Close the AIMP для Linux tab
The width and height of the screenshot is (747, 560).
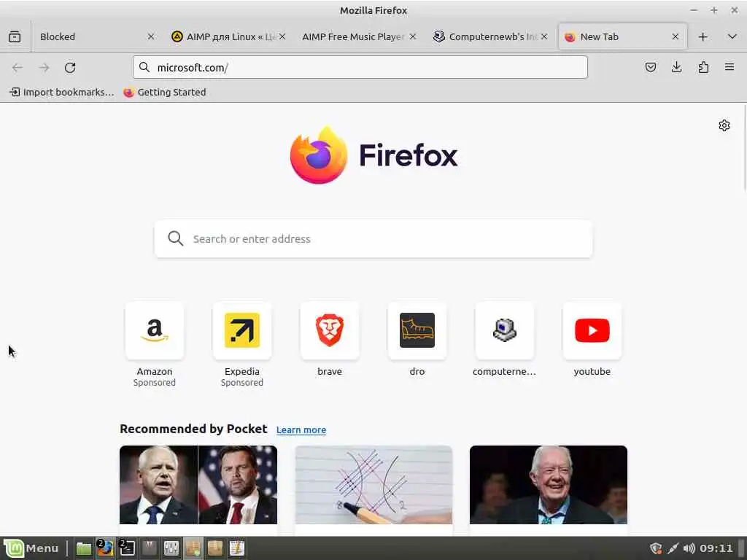(282, 36)
